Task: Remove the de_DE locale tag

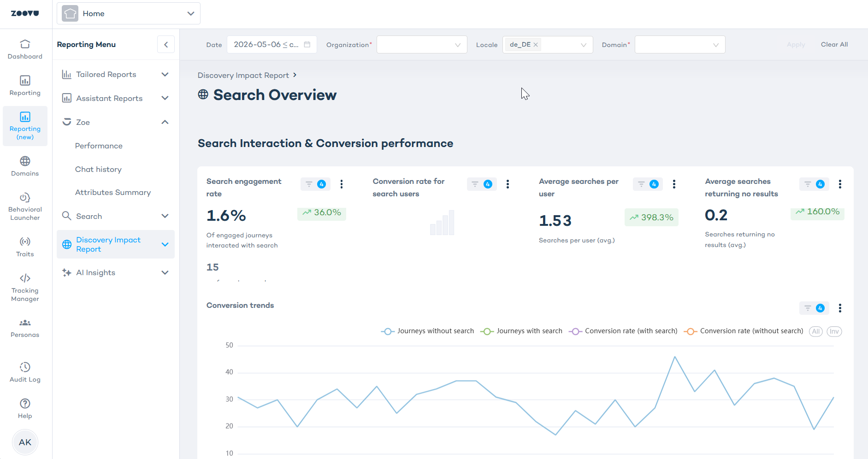Action: click(x=536, y=45)
